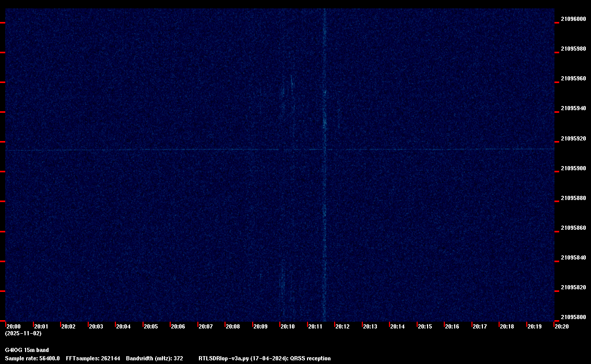Click the 20:09 time axis label

(261, 326)
